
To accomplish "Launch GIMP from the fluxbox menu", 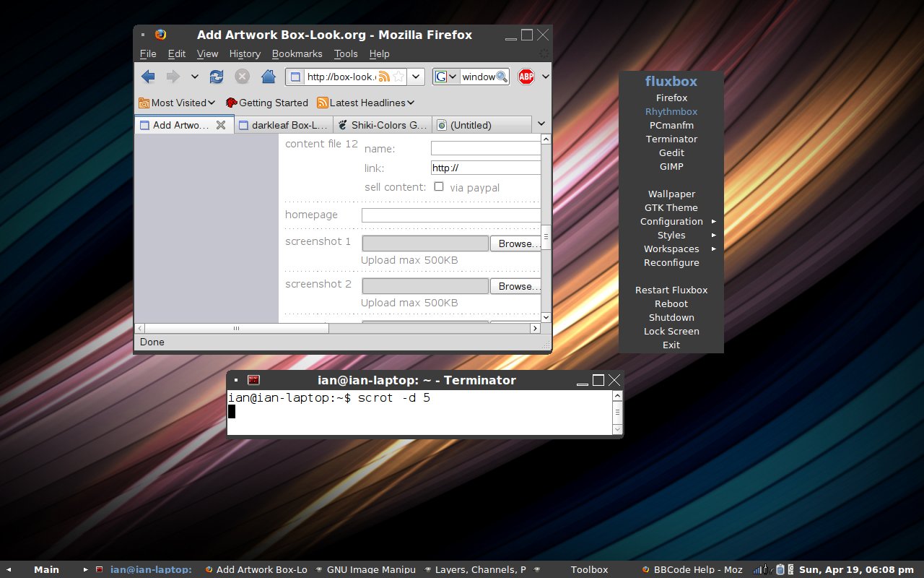I will coord(671,166).
